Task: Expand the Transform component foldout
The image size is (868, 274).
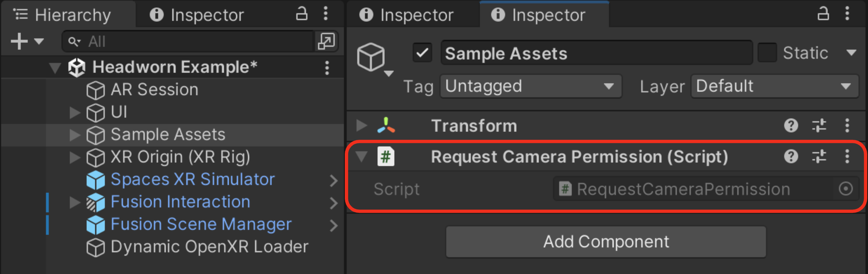Action: click(x=361, y=125)
